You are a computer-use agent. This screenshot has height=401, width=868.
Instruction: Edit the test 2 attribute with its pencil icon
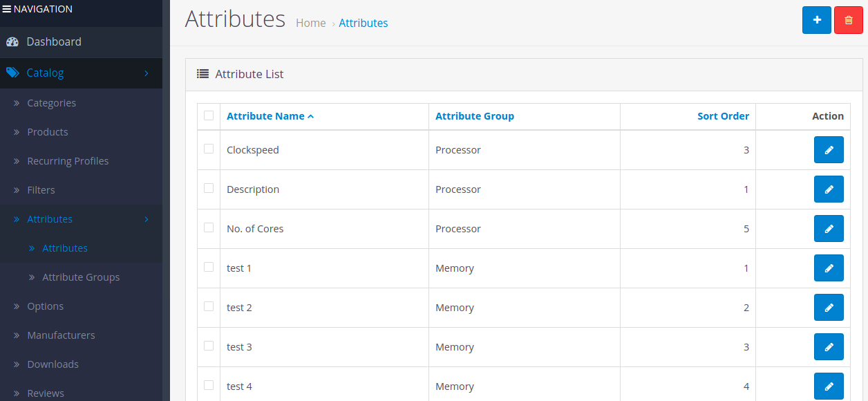coord(829,307)
